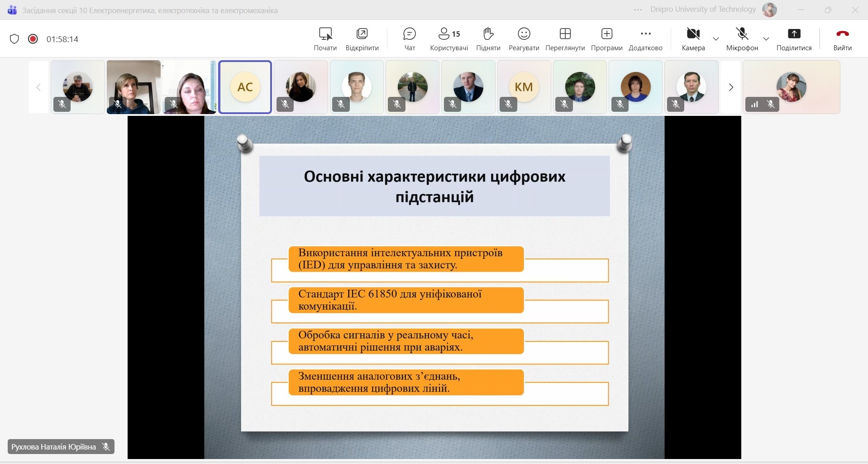The height and width of the screenshot is (464, 868).
Task: Show the Користувачі participants list
Action: coord(448,39)
